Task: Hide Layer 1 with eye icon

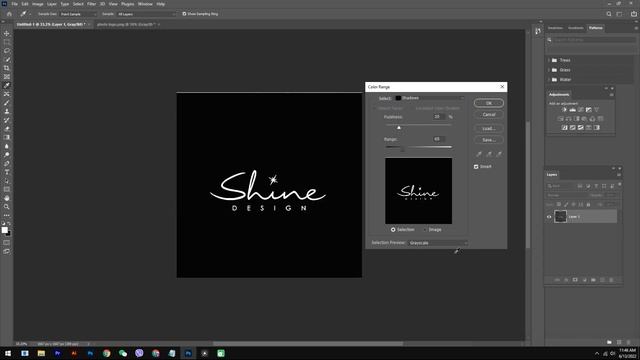Action: (x=549, y=217)
